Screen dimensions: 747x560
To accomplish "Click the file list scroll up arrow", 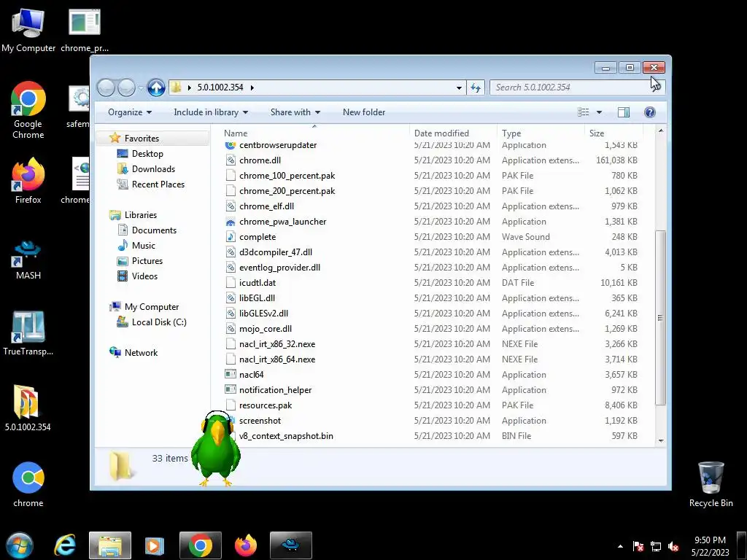I will click(x=660, y=131).
